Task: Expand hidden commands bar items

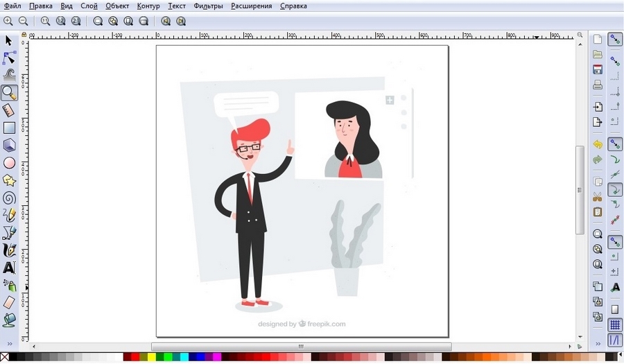Action: [x=598, y=343]
